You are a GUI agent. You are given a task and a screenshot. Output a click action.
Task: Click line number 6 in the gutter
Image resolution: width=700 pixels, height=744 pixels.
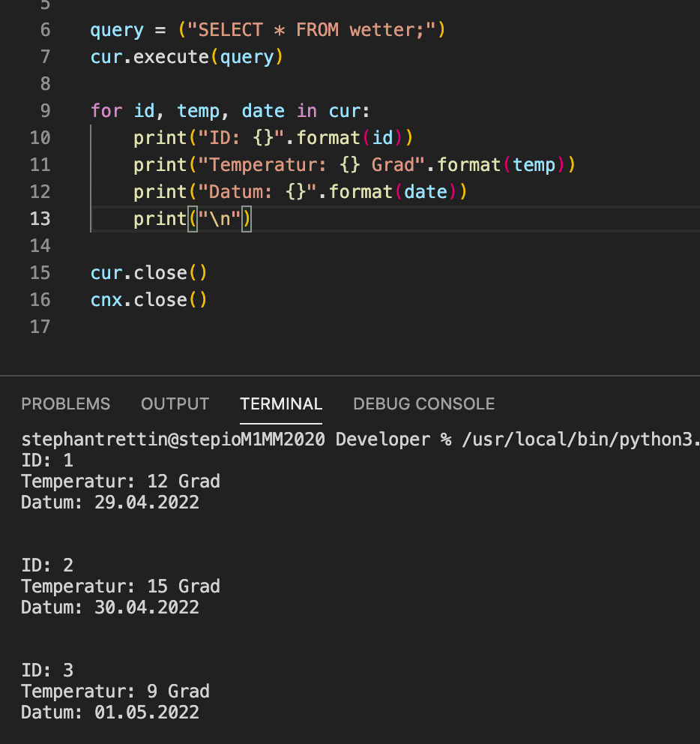pyautogui.click(x=45, y=30)
